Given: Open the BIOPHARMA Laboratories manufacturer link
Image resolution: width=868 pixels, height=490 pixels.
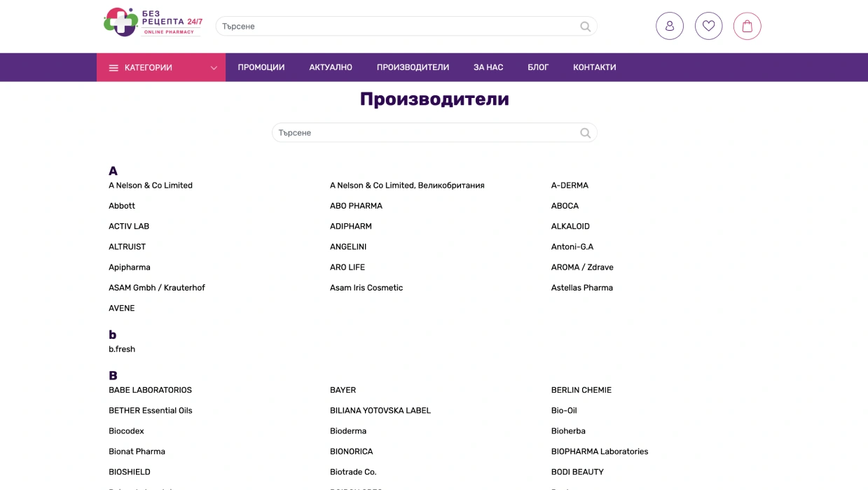Looking at the screenshot, I should (600, 451).
